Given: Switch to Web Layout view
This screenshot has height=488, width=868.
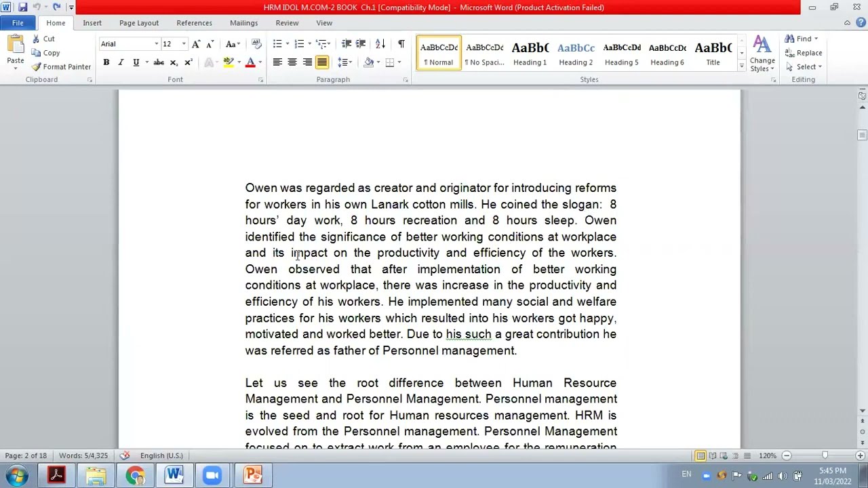Looking at the screenshot, I should coord(724,456).
